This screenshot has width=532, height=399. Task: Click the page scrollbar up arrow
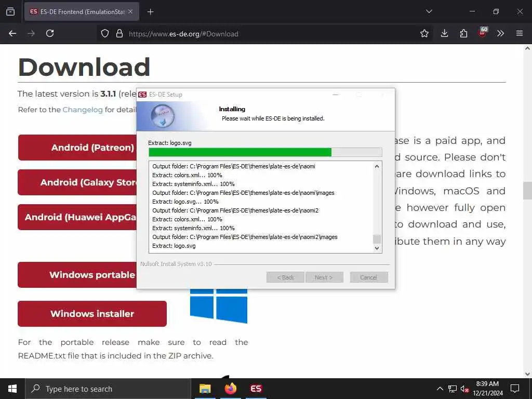pyautogui.click(x=527, y=48)
